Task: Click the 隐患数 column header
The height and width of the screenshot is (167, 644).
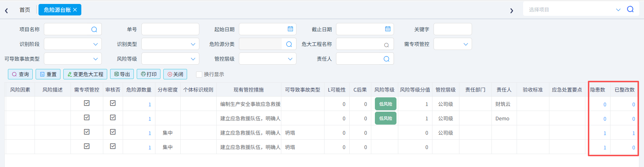Action: pos(598,90)
